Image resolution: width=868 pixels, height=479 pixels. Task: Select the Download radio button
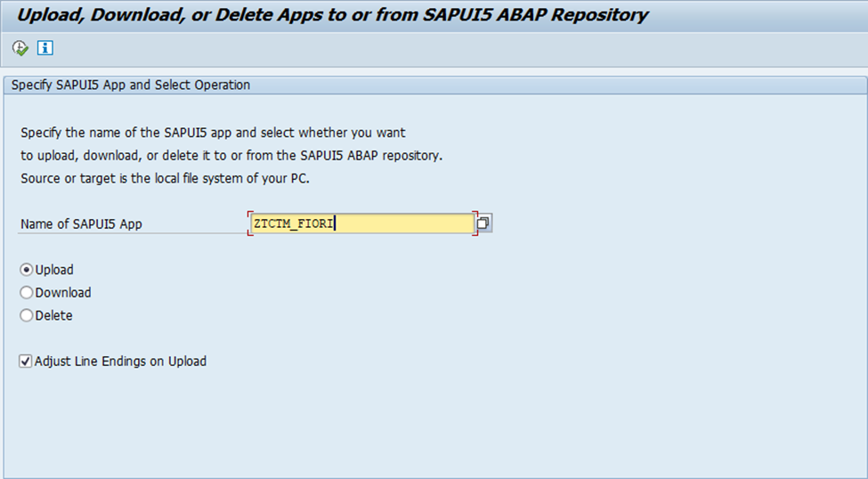27,293
